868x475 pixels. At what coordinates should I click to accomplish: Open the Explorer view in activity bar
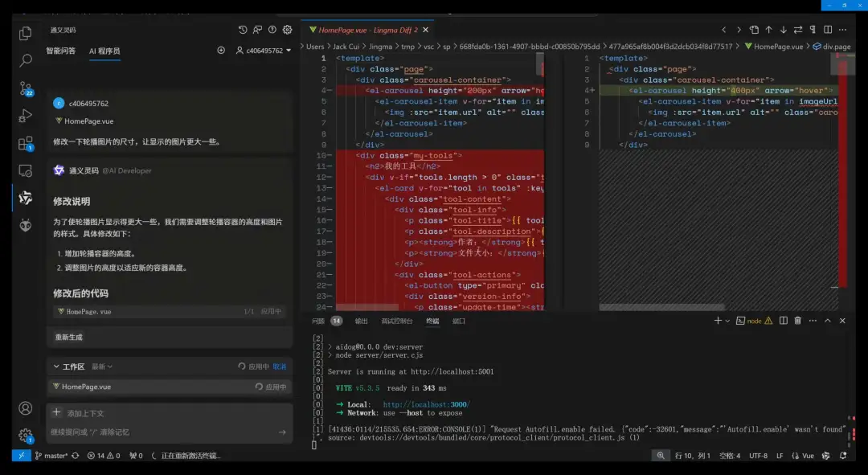pyautogui.click(x=25, y=33)
